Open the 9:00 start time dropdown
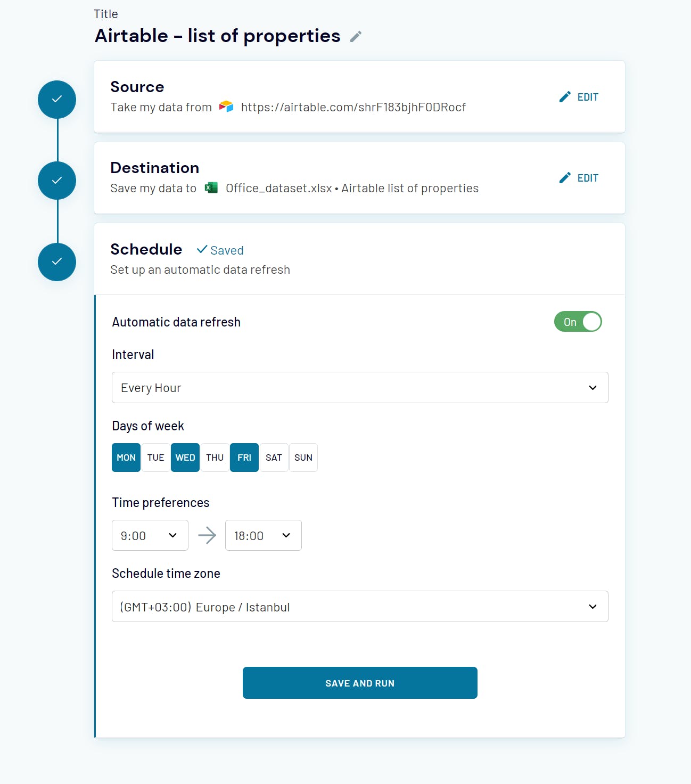Screen dimensions: 691x784 tap(150, 535)
